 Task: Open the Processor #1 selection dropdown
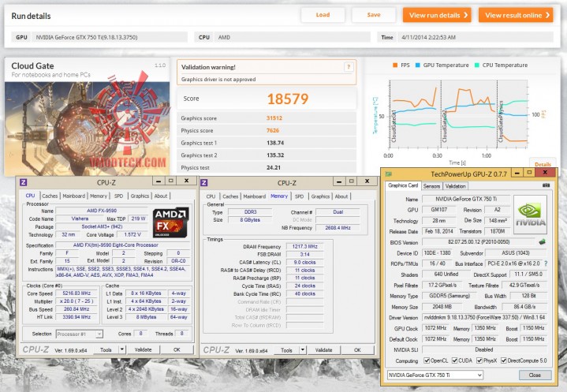(x=80, y=334)
